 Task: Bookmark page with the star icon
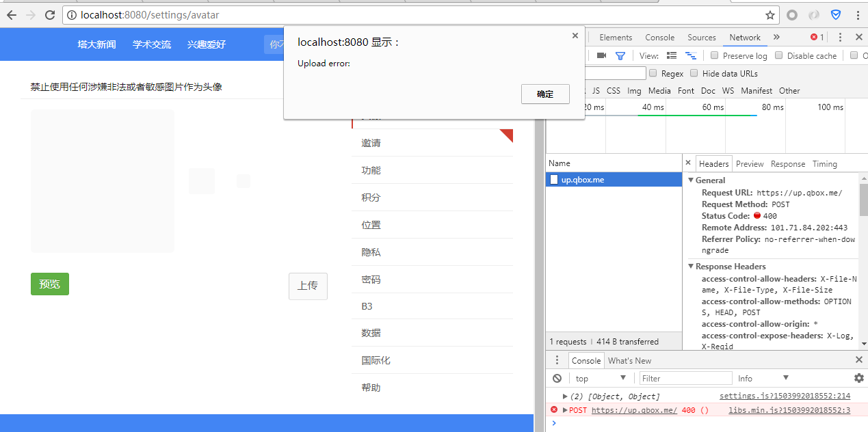(770, 14)
